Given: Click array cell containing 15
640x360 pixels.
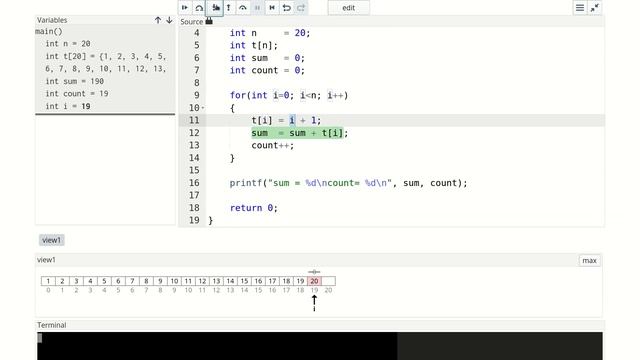Looking at the screenshot, I should [244, 281].
